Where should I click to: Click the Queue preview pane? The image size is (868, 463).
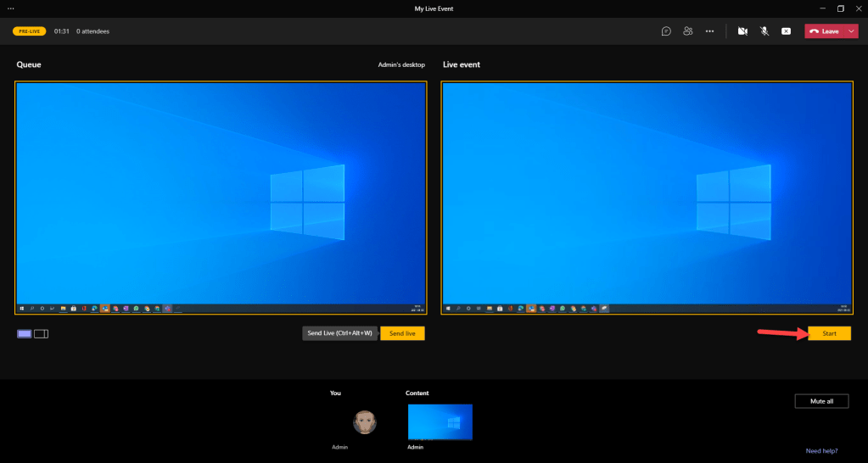point(221,199)
